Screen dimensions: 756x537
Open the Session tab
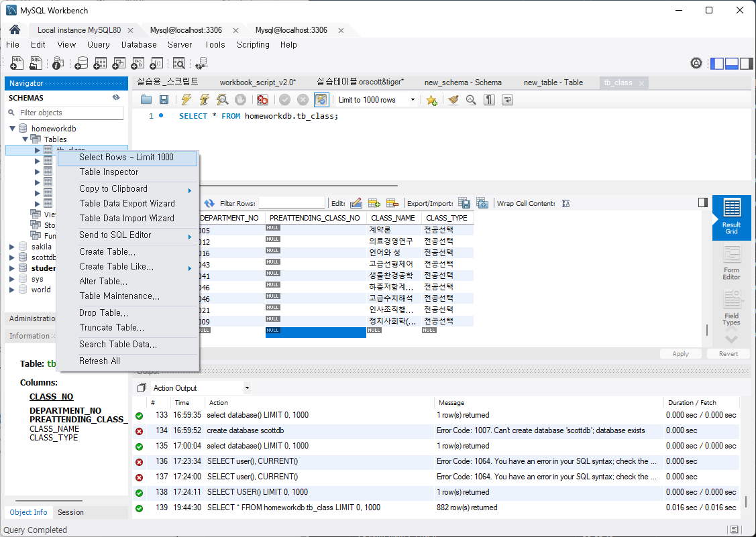coord(70,512)
